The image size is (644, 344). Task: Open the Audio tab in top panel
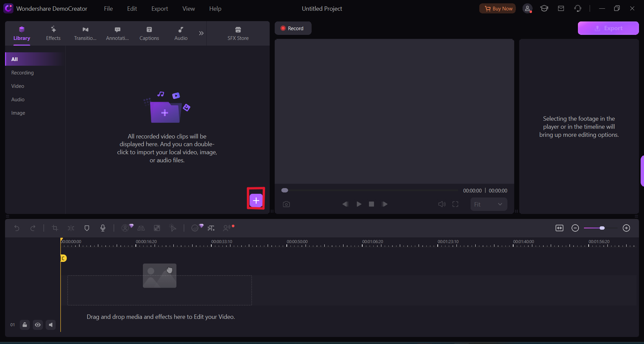click(181, 34)
